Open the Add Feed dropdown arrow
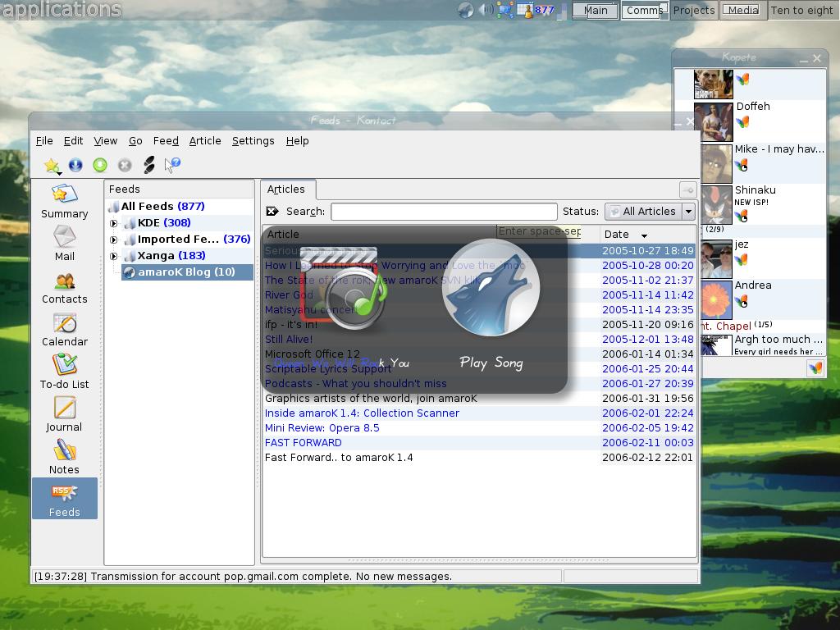 pos(59,173)
